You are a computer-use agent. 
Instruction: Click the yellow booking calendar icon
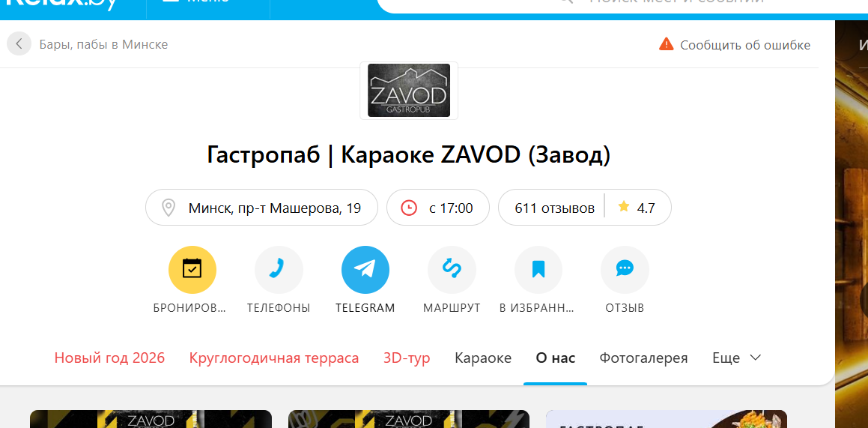point(192,270)
